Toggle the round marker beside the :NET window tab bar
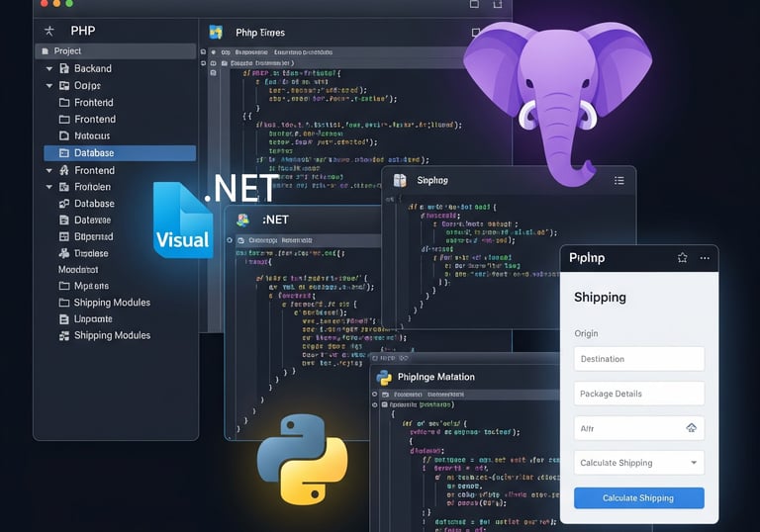760x532 pixels. (x=230, y=240)
